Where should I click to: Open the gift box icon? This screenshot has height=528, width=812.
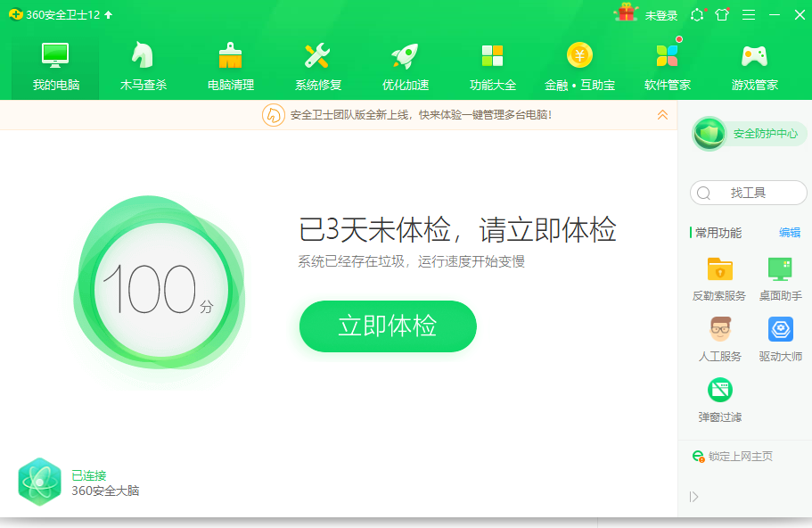coord(626,12)
